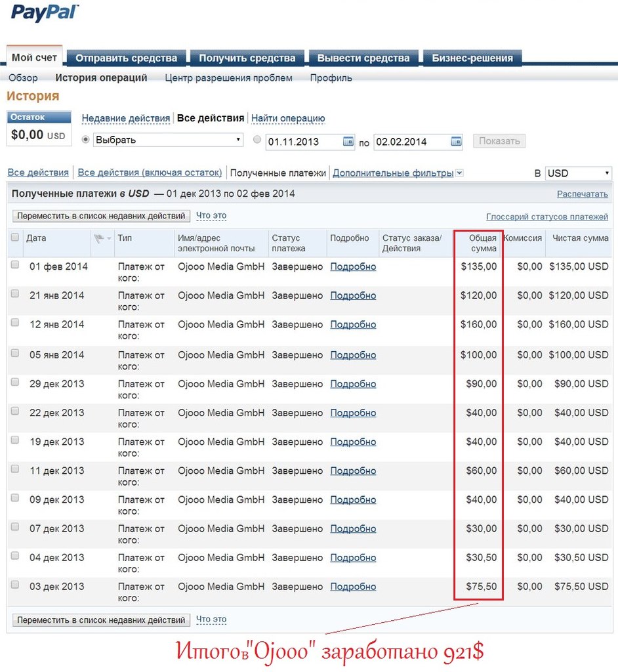The height and width of the screenshot is (672, 618).
Task: Check the box for 11 дек 2013 payment
Action: (15, 469)
